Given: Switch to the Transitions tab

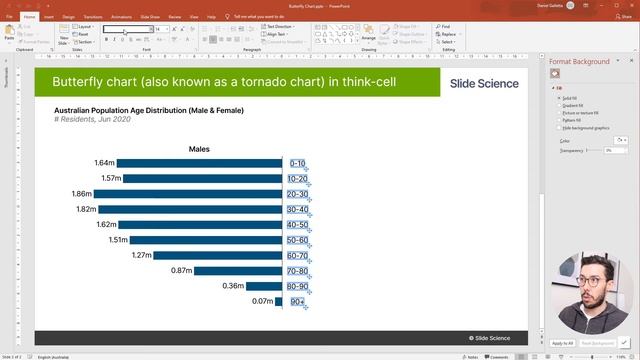Looking at the screenshot, I should 93,17.
